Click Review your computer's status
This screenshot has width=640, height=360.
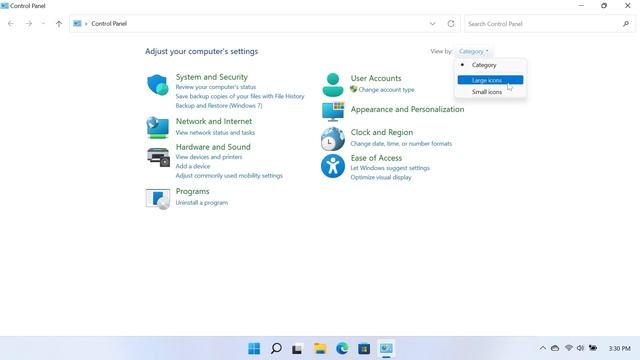coord(216,87)
